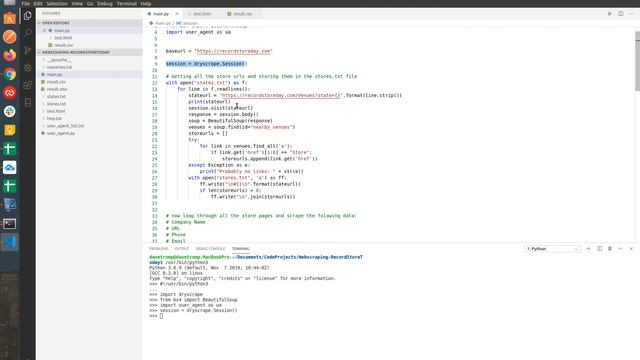Image resolution: width=640 pixels, height=360 pixels.
Task: Select the main.py editor tab
Action: (x=160, y=14)
